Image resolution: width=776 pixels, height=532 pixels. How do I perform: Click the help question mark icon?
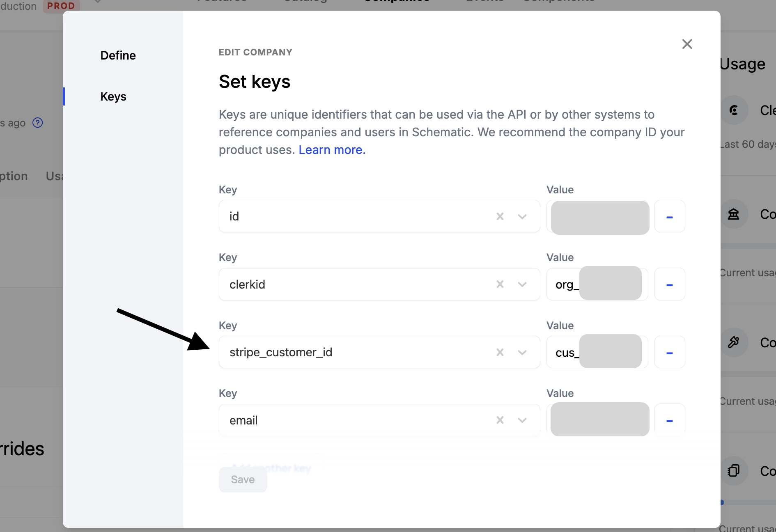(38, 123)
